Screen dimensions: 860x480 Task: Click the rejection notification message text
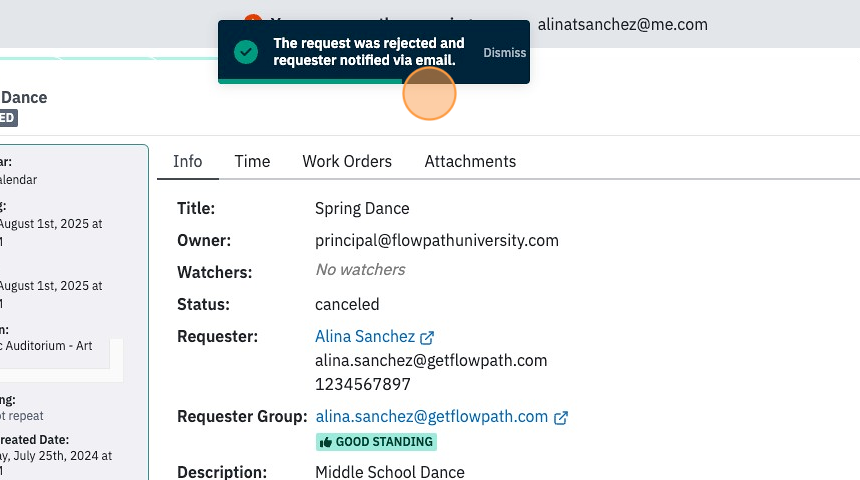[369, 52]
